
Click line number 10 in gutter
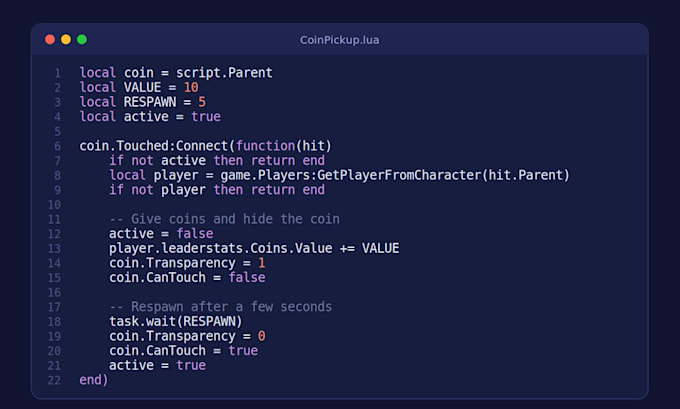(54, 205)
